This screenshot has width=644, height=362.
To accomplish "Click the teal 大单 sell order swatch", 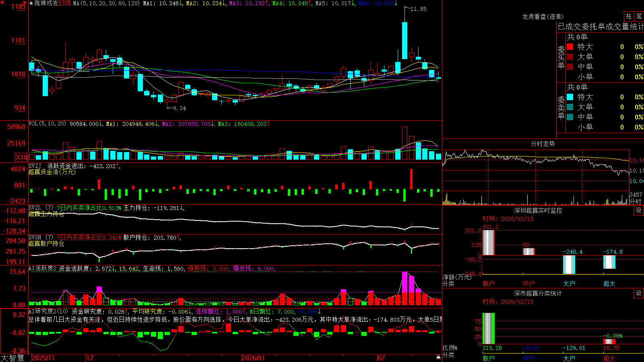I will point(570,107).
